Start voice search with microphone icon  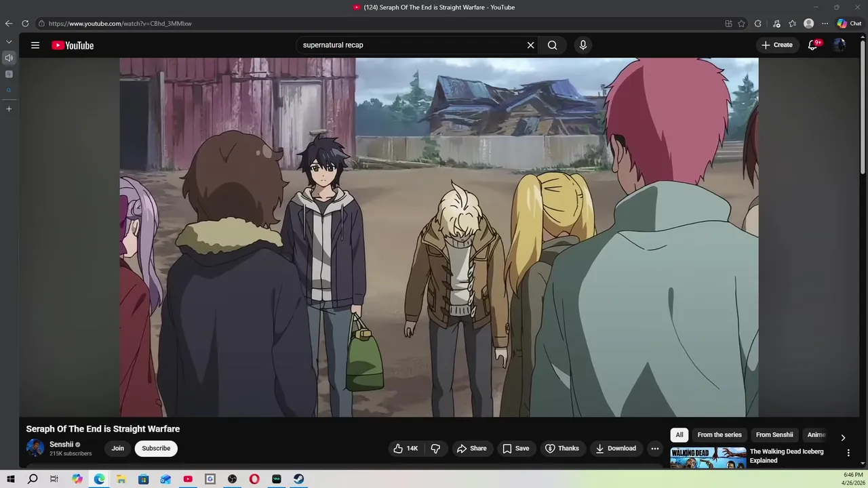(583, 45)
